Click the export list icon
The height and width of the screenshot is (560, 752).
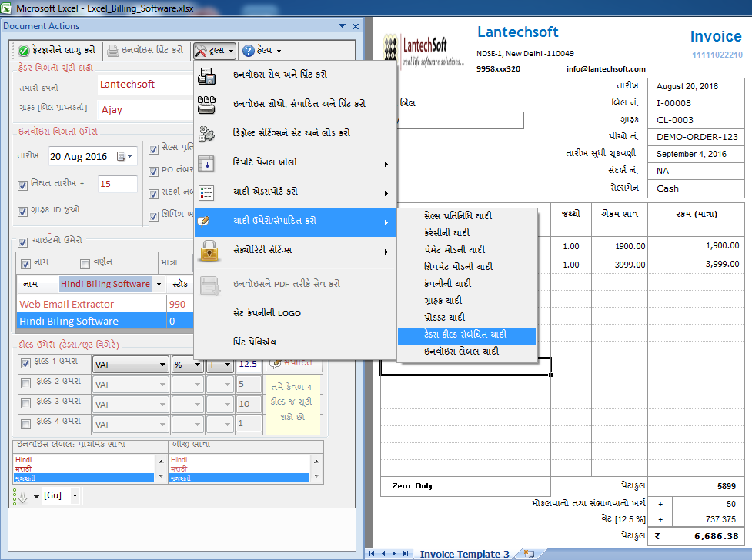(207, 193)
